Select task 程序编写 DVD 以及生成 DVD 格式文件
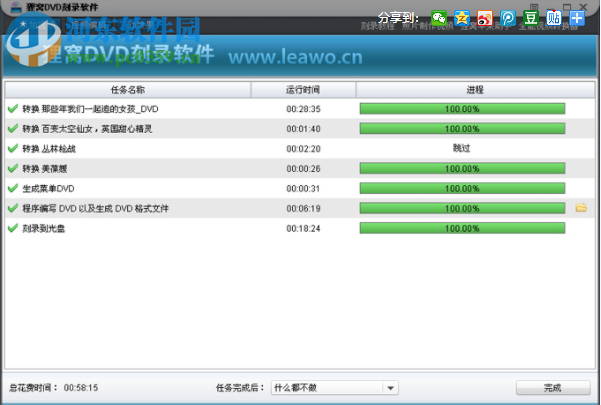 95,209
